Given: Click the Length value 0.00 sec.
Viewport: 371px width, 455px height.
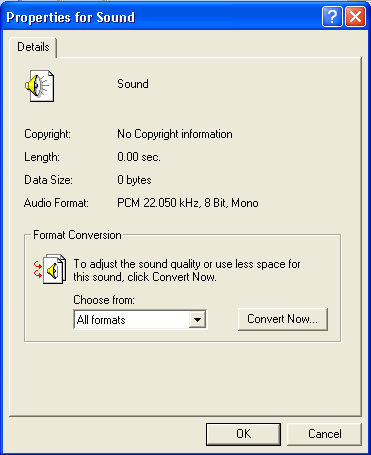Looking at the screenshot, I should point(139,157).
